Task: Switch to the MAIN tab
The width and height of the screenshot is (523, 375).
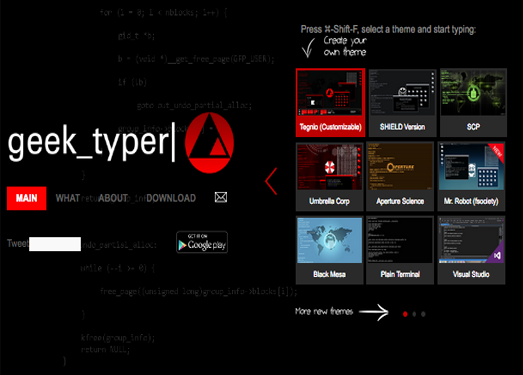Action: point(27,198)
